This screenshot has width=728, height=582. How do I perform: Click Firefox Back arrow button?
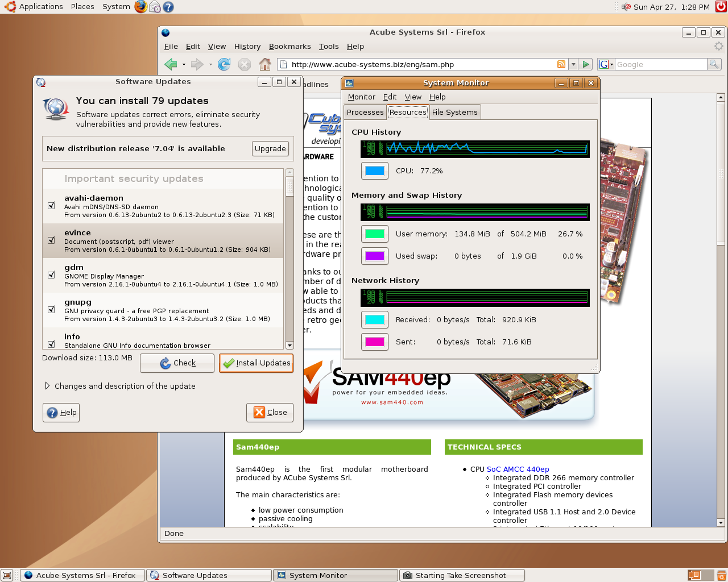click(171, 64)
